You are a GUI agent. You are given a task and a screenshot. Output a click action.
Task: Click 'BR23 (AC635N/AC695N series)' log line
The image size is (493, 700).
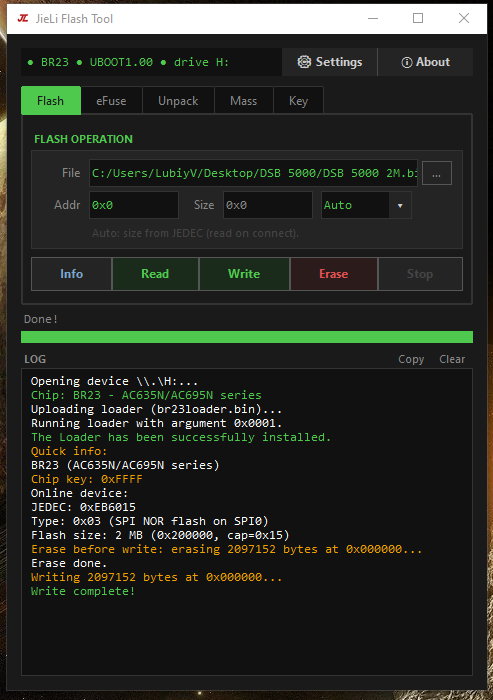125,465
